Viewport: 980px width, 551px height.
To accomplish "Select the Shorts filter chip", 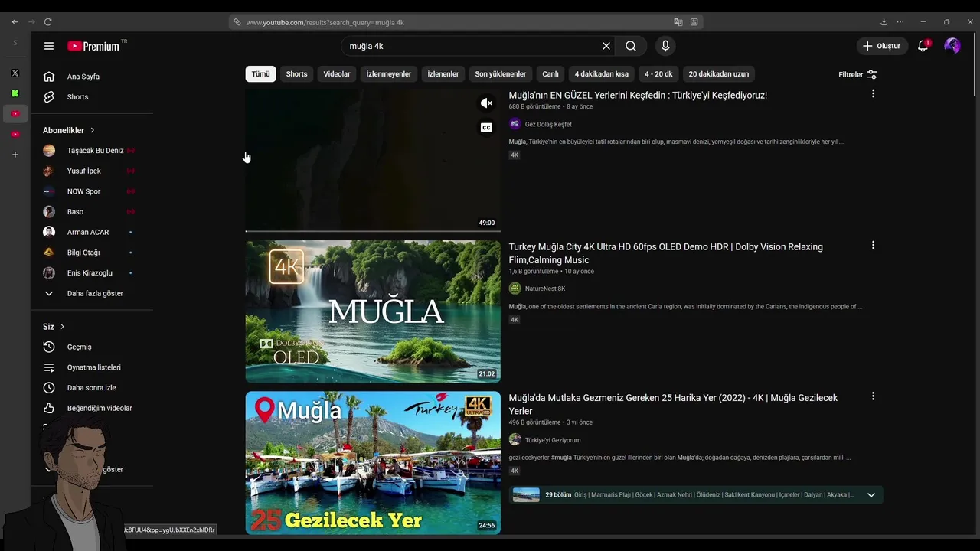I will coord(296,74).
